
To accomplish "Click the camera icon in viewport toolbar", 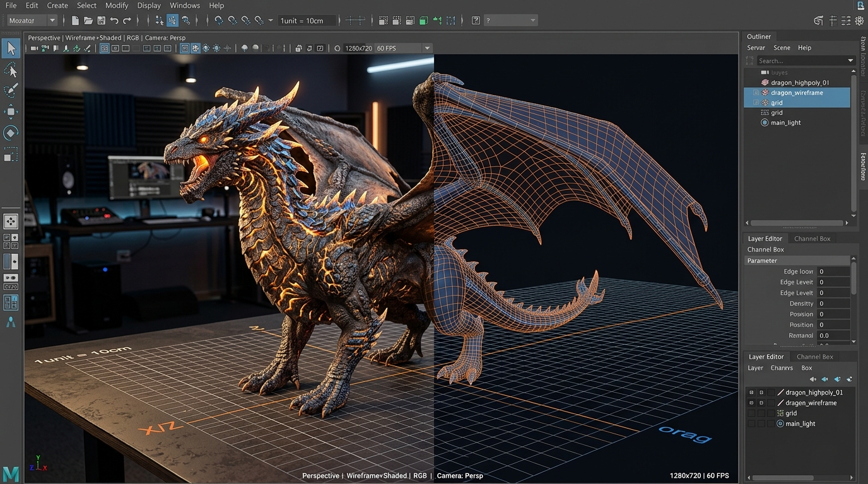I will coord(35,48).
